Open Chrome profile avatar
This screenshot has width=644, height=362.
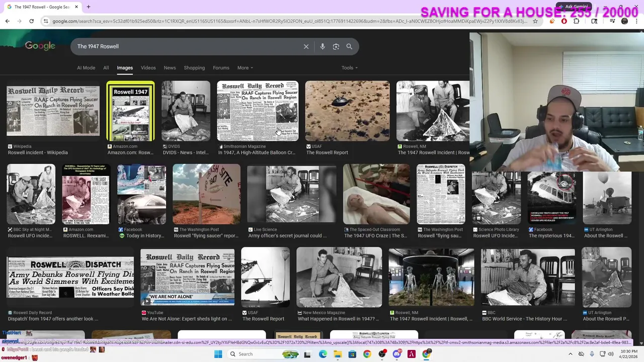624,21
